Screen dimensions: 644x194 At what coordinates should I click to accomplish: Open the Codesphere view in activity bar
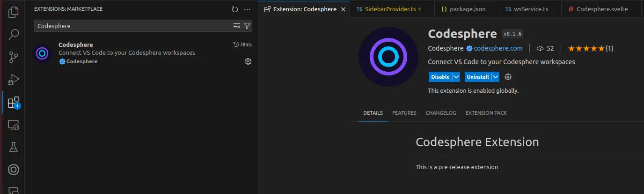(14, 170)
